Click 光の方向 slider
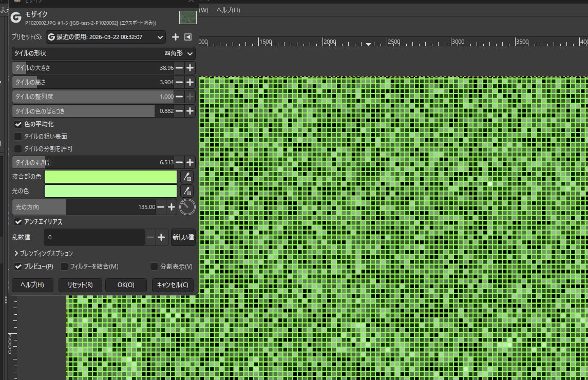This screenshot has width=588, height=380. pos(84,207)
